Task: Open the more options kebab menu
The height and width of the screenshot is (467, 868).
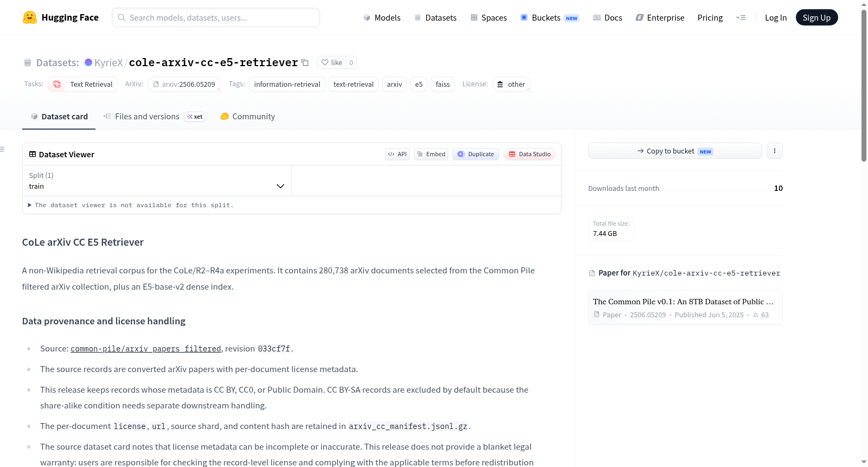Action: [x=775, y=151]
